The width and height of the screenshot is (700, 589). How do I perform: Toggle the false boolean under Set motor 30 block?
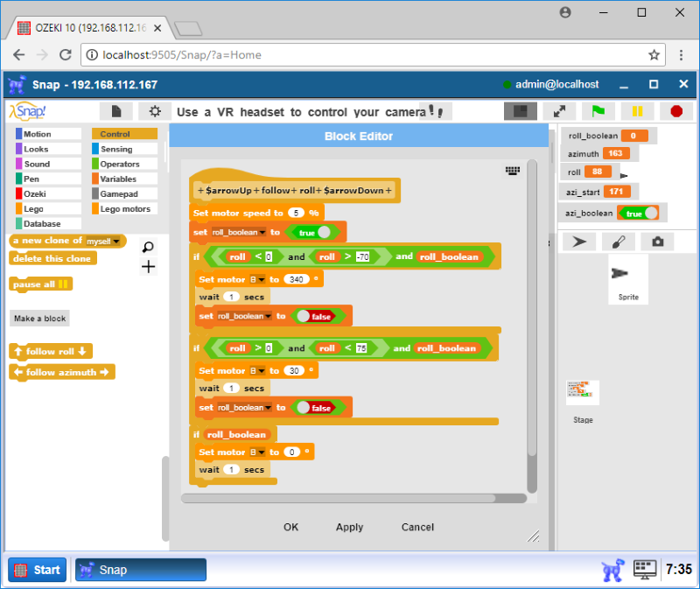(320, 408)
